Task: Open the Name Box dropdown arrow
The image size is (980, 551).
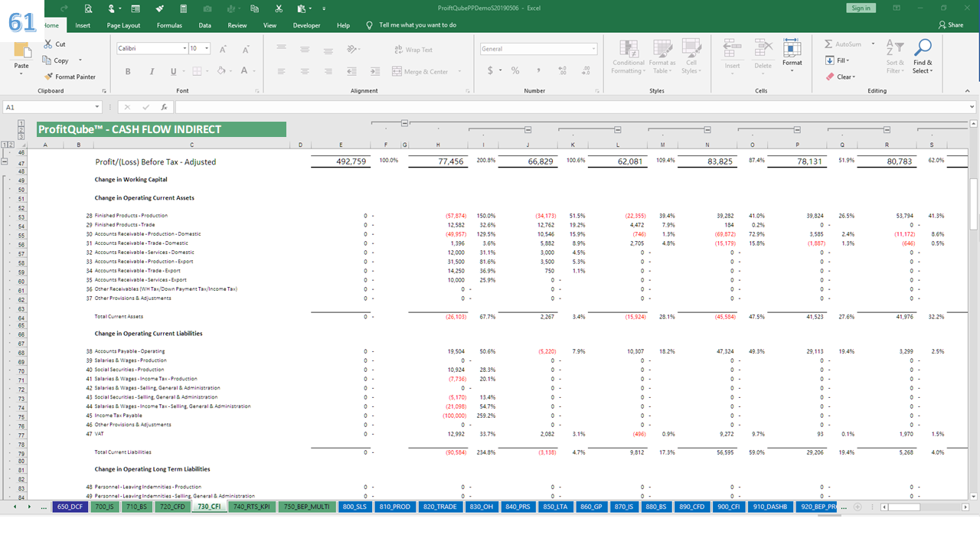Action: [x=98, y=107]
